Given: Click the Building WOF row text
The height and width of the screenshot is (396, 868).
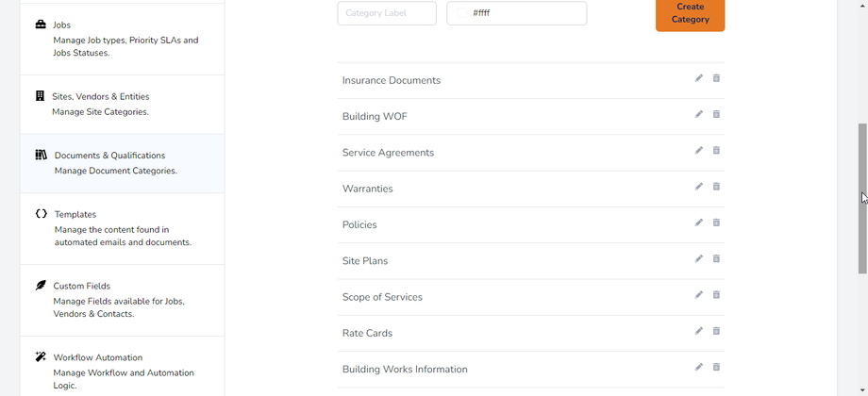Looking at the screenshot, I should click(x=375, y=117).
